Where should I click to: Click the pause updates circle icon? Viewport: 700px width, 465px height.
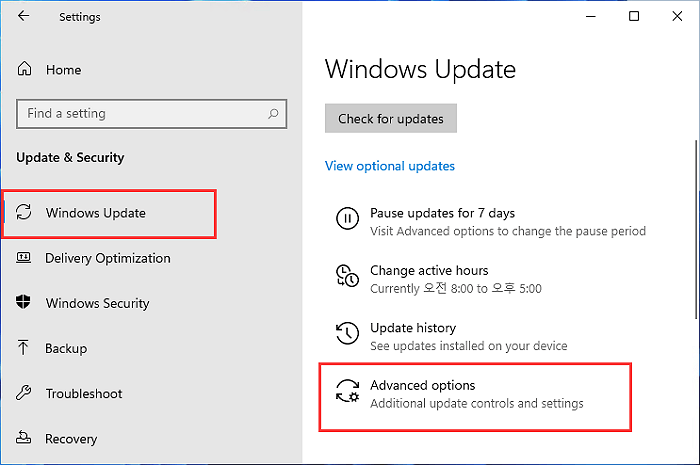click(x=347, y=219)
